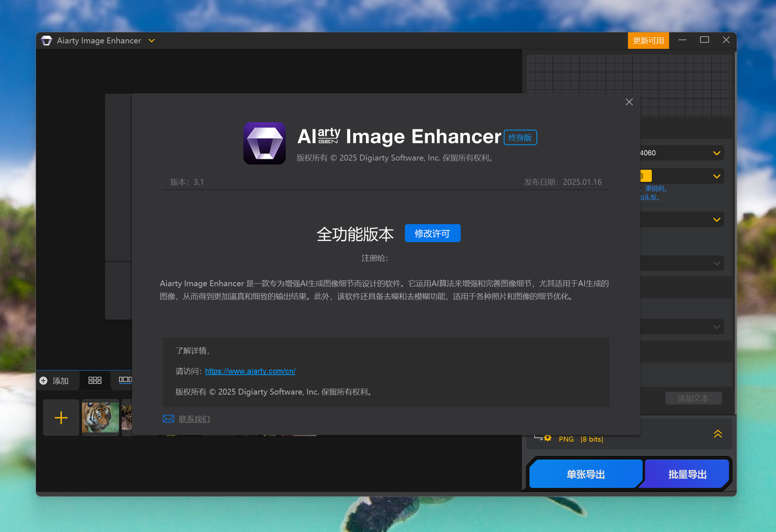This screenshot has width=776, height=532.
Task: Click the blue envelope mail icon
Action: pos(168,419)
